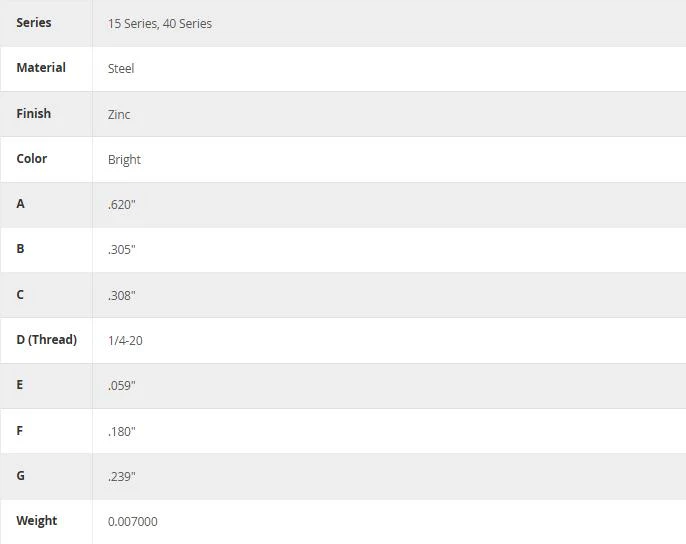Click the '15 Series, 40 Series' value
The height and width of the screenshot is (544, 686).
tap(160, 24)
